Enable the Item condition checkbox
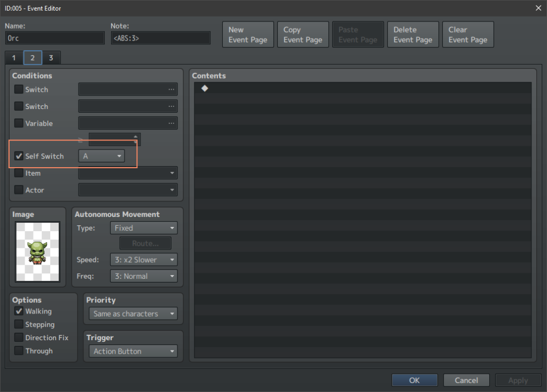The width and height of the screenshot is (547, 392). [x=19, y=173]
